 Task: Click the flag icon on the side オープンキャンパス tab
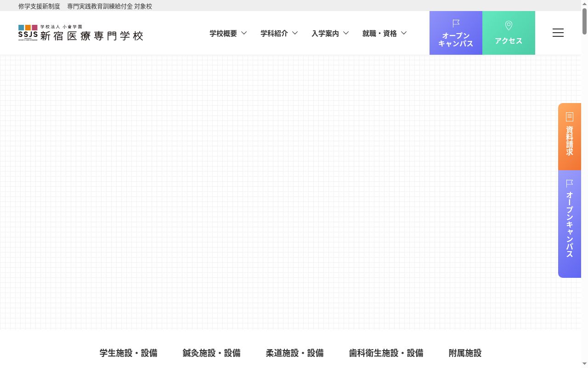(x=570, y=184)
